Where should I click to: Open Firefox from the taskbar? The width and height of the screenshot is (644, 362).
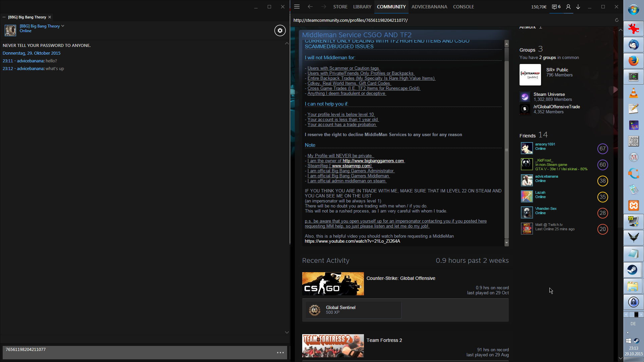633,61
